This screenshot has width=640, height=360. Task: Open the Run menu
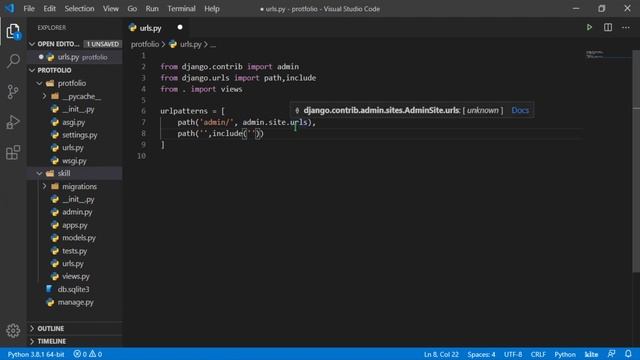pyautogui.click(x=152, y=9)
